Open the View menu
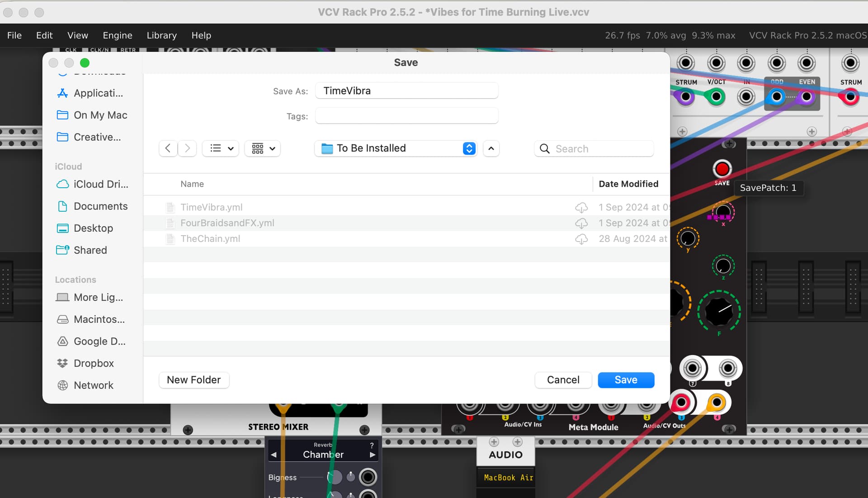 coord(78,35)
